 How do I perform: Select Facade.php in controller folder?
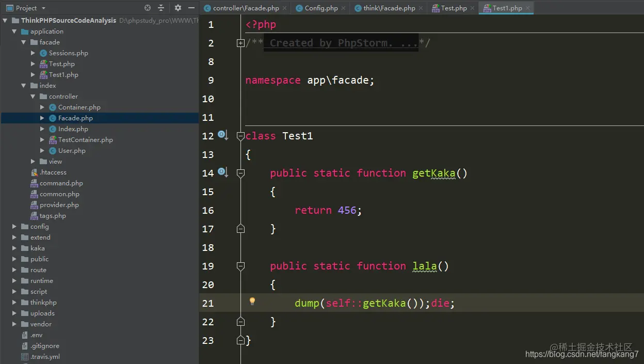point(75,118)
